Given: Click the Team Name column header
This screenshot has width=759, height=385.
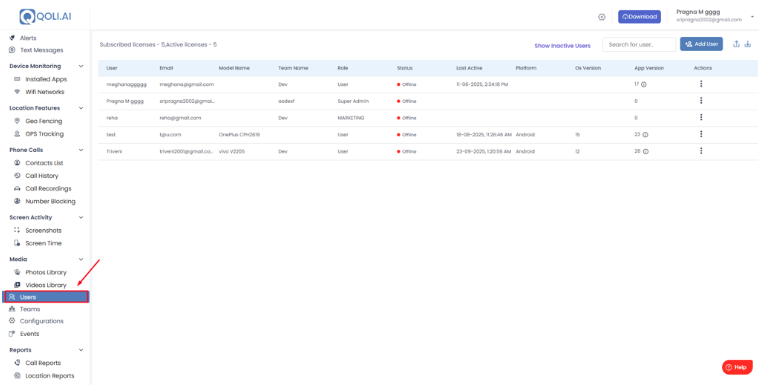Looking at the screenshot, I should coord(293,68).
